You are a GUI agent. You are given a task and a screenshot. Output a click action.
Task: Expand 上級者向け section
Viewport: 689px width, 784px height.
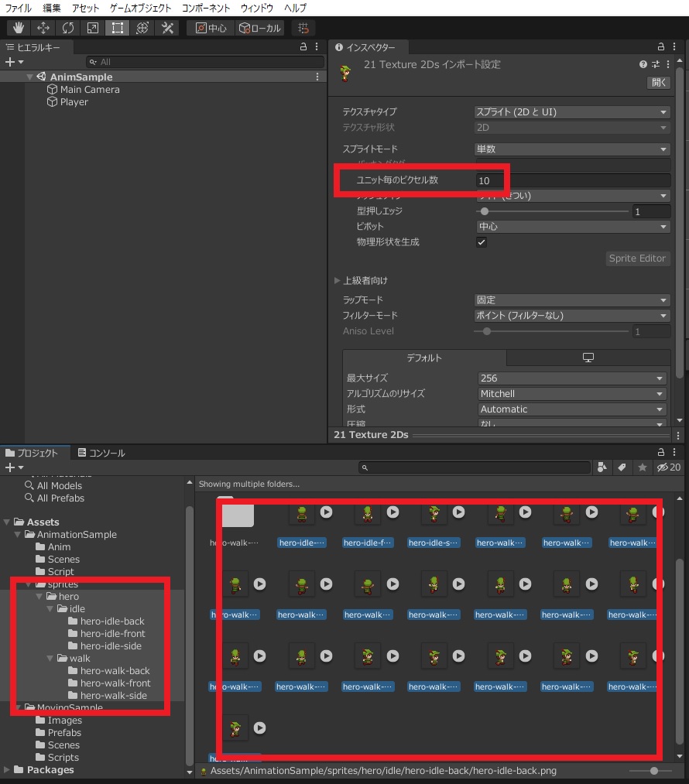[338, 280]
